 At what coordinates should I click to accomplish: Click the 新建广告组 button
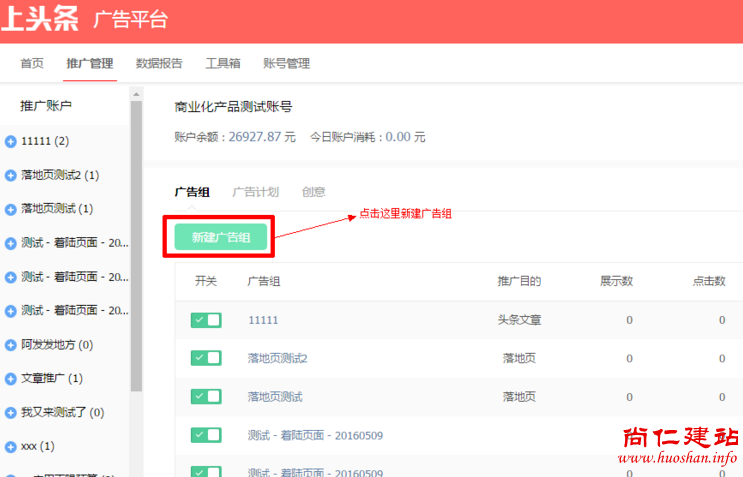(220, 236)
